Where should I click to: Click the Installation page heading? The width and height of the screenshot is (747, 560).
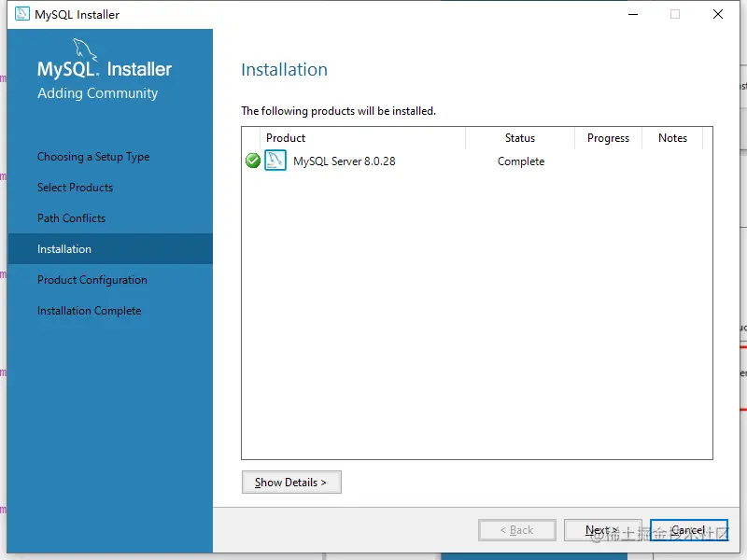point(285,69)
